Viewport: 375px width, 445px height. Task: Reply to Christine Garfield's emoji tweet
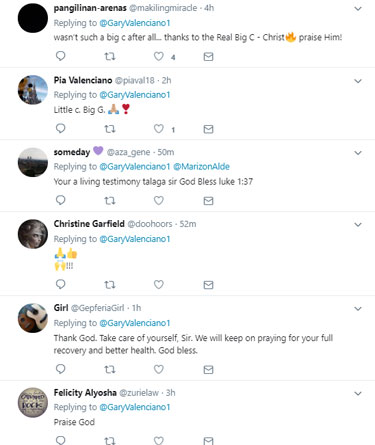pyautogui.click(x=60, y=284)
